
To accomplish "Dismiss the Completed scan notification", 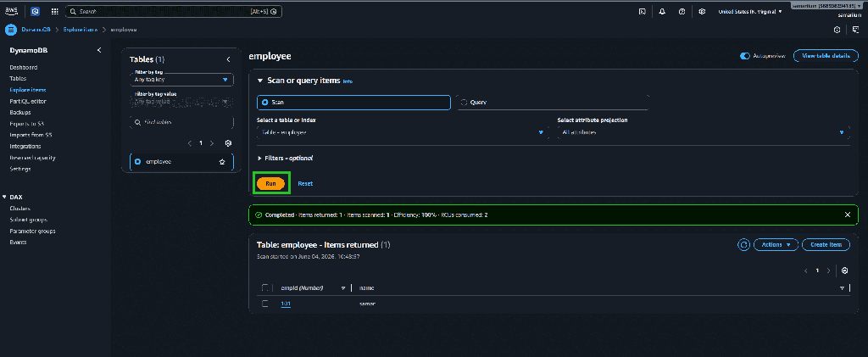I will tap(848, 215).
